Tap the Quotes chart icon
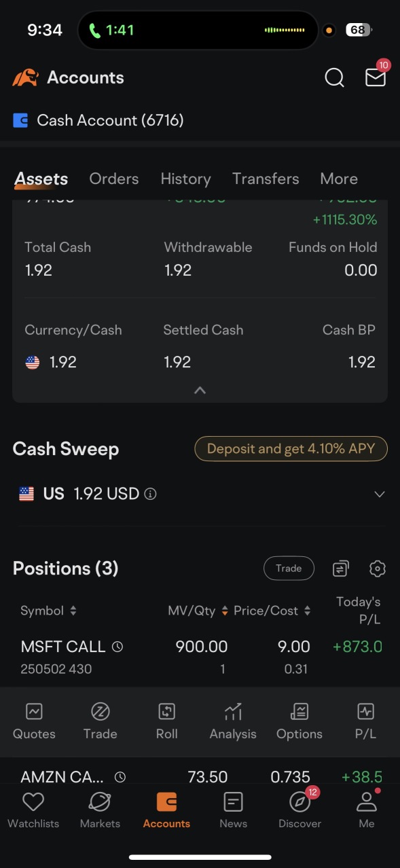This screenshot has height=868, width=400. [34, 711]
